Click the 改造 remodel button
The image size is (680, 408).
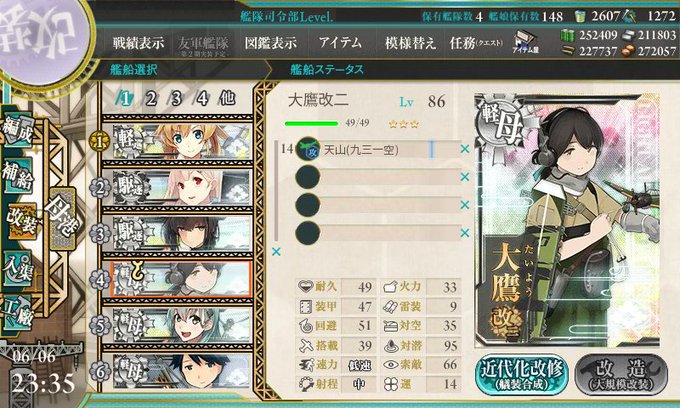(621, 375)
